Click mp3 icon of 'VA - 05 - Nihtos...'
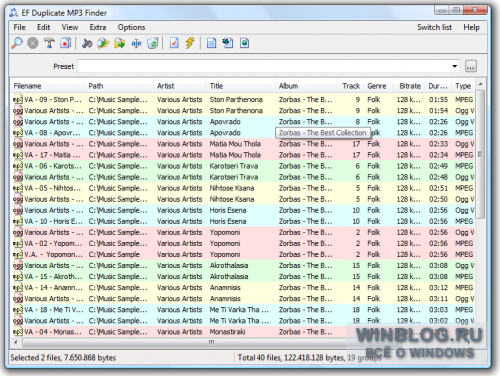This screenshot has width=500, height=376. (18, 188)
